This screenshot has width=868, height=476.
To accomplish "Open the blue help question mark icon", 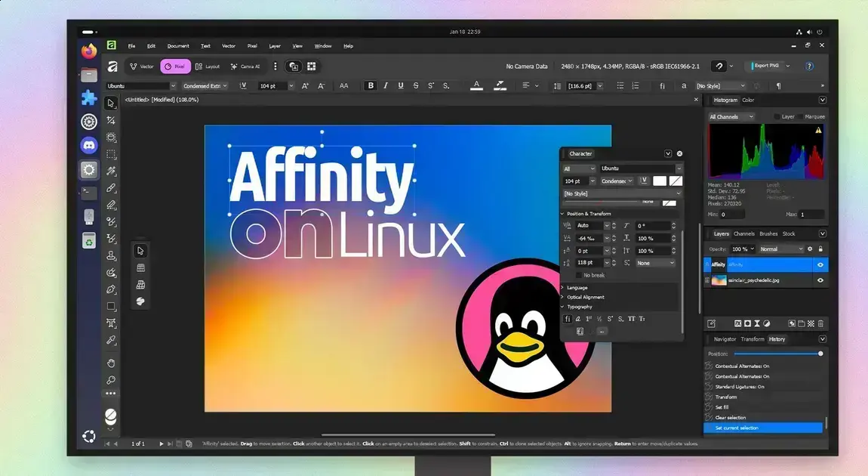I will (x=809, y=66).
